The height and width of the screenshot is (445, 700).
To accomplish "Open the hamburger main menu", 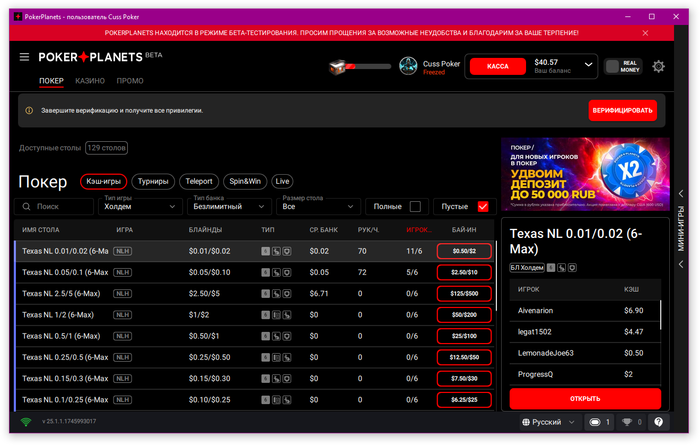I will pyautogui.click(x=24, y=57).
